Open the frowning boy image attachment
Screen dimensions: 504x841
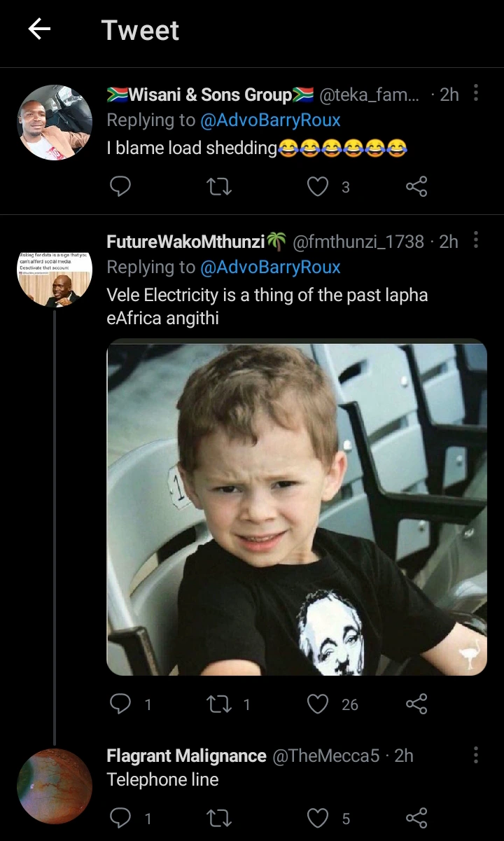pyautogui.click(x=296, y=508)
